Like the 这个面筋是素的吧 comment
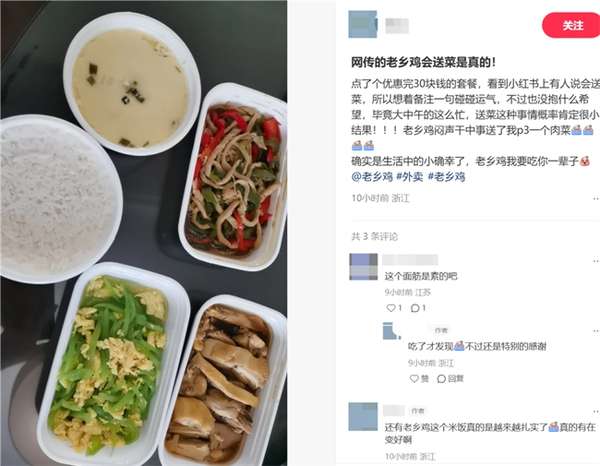Image resolution: width=600 pixels, height=466 pixels. [x=394, y=308]
